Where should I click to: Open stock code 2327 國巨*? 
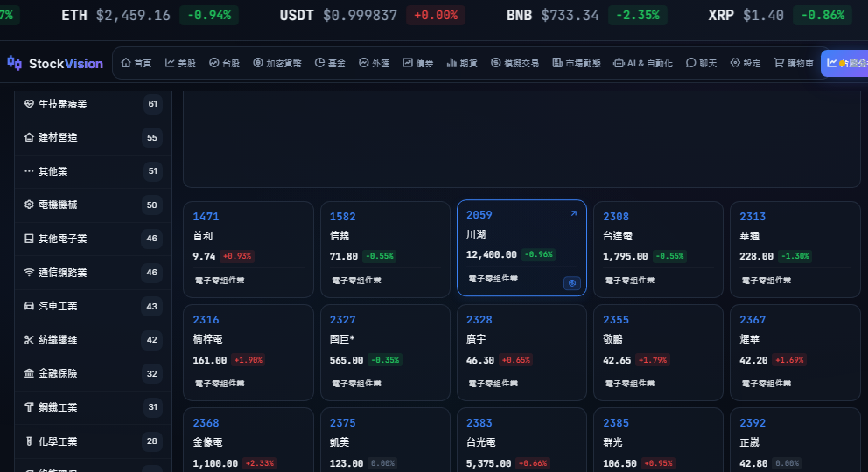pyautogui.click(x=343, y=319)
